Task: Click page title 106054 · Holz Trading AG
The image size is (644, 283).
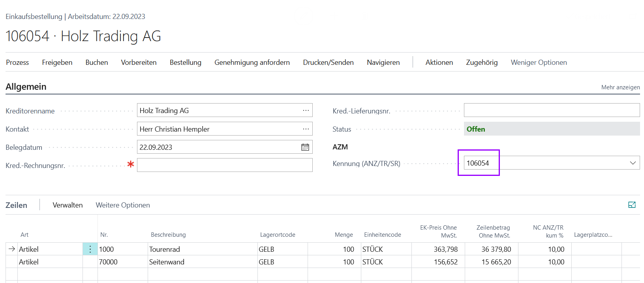Action: coord(83,36)
